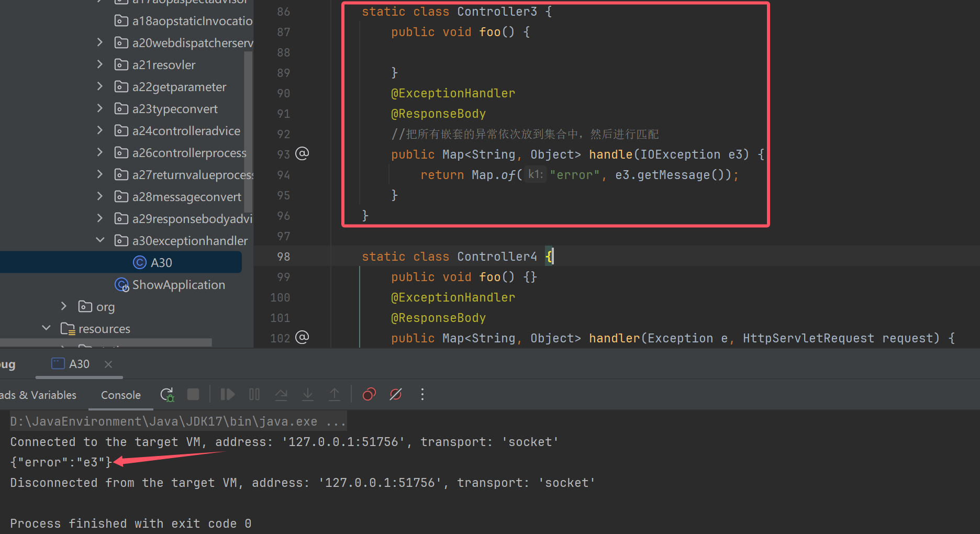Click 'foo' method name on line 99
Screen dimensions: 980x534
pos(490,277)
